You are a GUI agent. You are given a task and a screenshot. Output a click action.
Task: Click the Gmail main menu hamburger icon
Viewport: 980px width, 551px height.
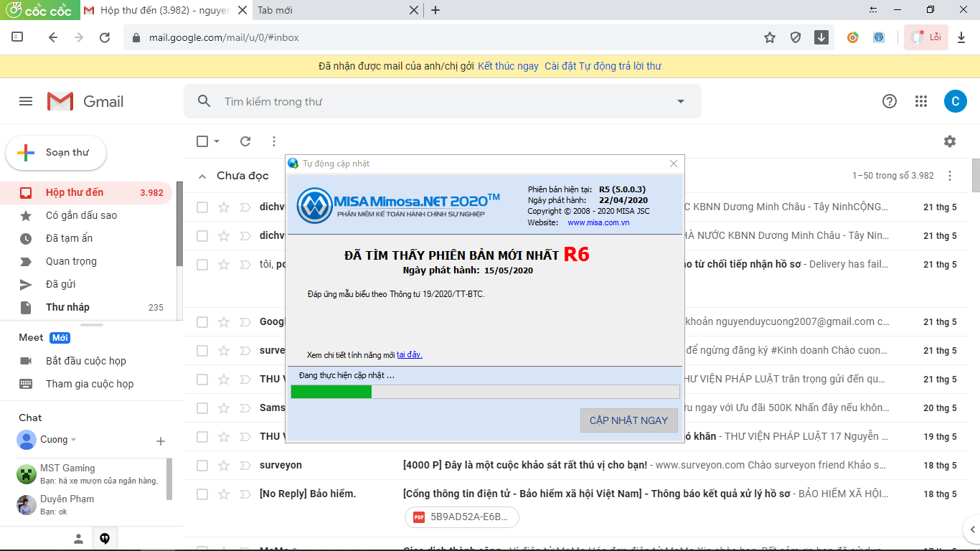(x=26, y=102)
